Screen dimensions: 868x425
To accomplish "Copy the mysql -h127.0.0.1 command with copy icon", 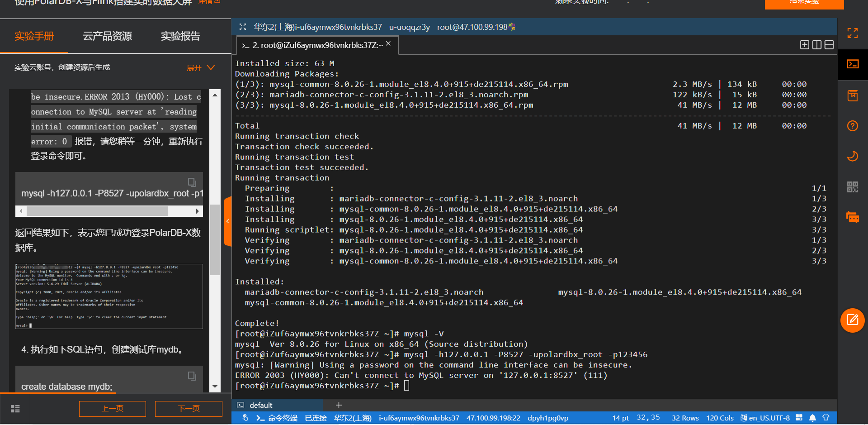I will tap(192, 182).
